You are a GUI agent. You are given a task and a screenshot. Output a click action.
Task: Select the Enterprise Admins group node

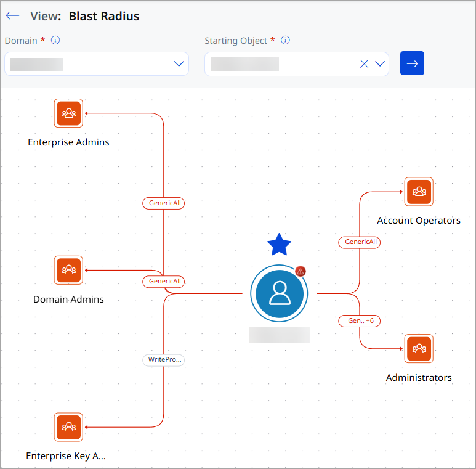pos(68,113)
